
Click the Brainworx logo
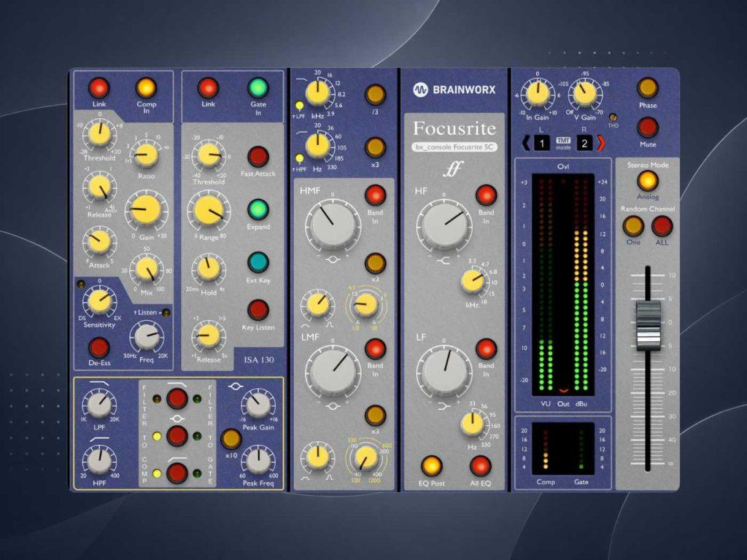(454, 89)
